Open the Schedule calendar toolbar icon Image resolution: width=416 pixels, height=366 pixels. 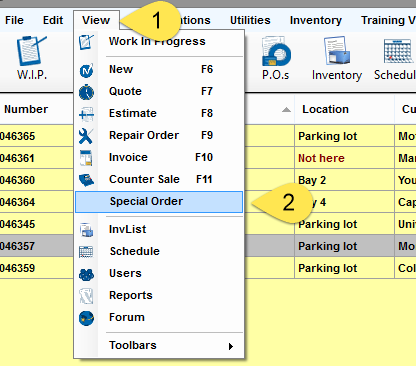[398, 51]
